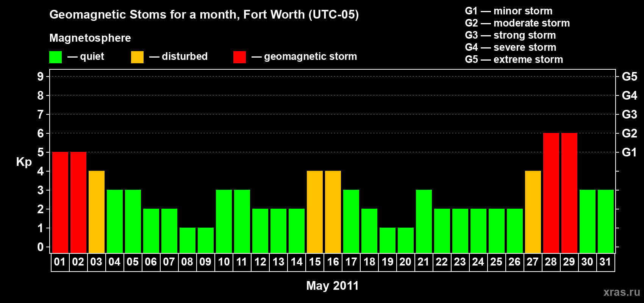Click the 'G1' right axis label
Viewport: 644px width, 303px height.
pyautogui.click(x=630, y=152)
